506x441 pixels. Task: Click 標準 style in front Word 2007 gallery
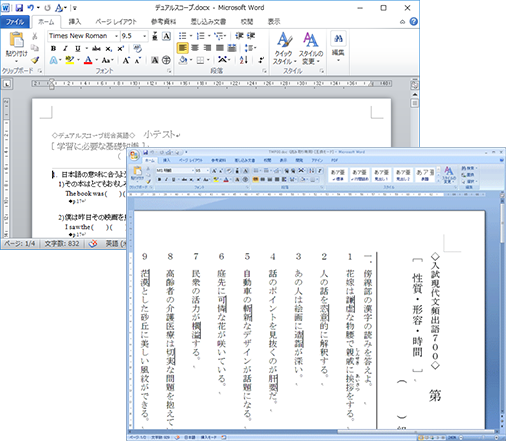pos(338,175)
